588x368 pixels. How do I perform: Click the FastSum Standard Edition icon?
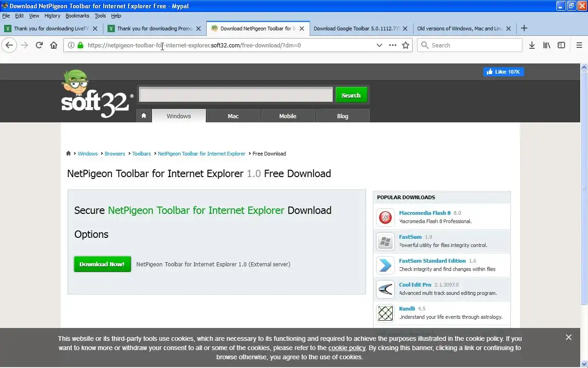pos(385,265)
